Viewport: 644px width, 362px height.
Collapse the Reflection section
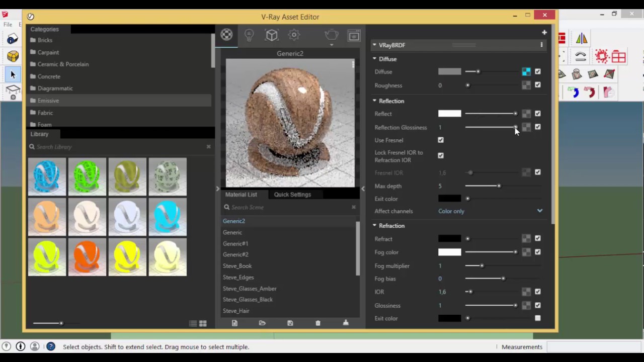coord(374,101)
